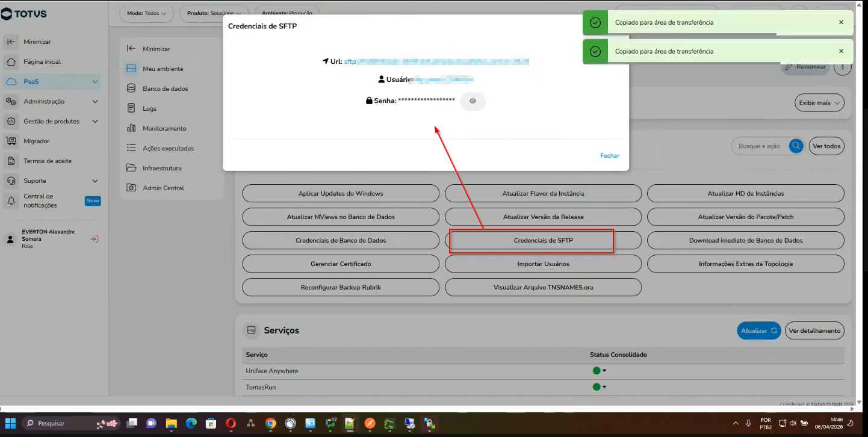This screenshot has height=437, width=868.
Task: Open Página inicial home icon
Action: [11, 61]
